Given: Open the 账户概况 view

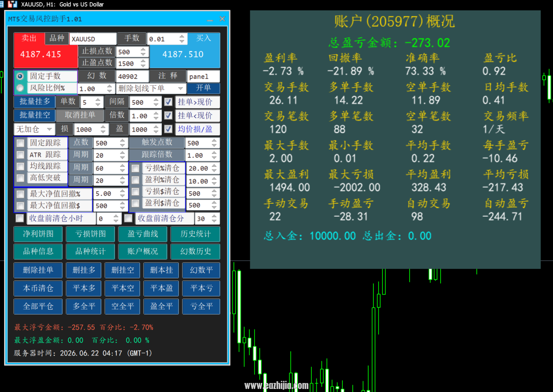Looking at the screenshot, I should click(143, 252).
